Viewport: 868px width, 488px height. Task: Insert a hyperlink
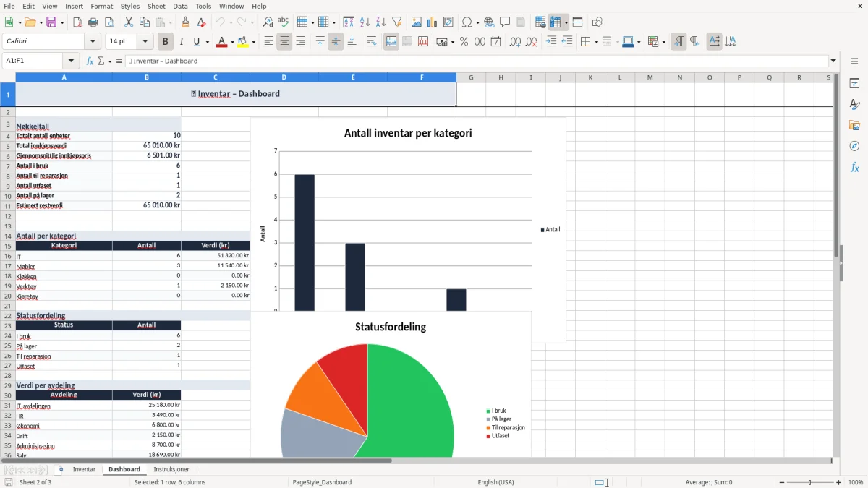tap(489, 22)
